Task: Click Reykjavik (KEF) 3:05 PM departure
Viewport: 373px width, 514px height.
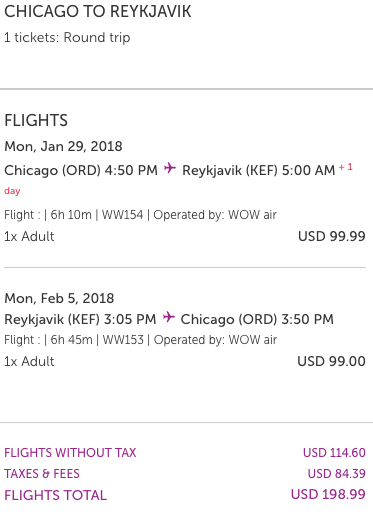Action: click(x=80, y=319)
